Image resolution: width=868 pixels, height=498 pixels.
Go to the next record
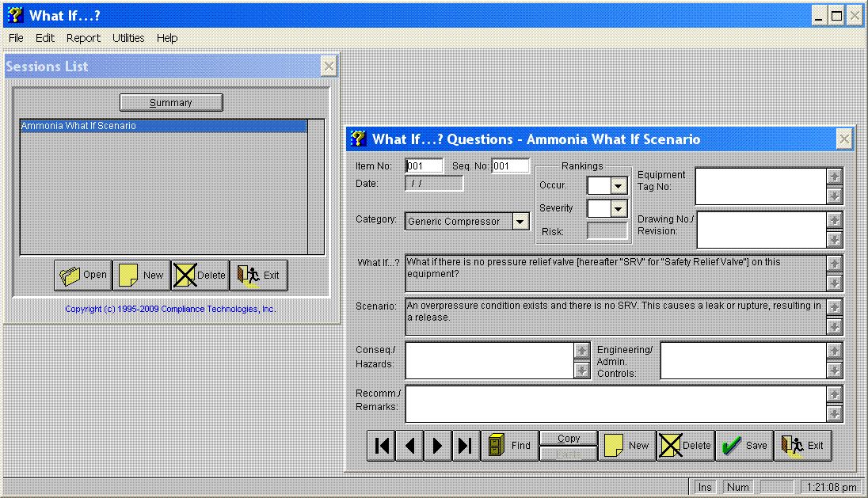[x=438, y=446]
